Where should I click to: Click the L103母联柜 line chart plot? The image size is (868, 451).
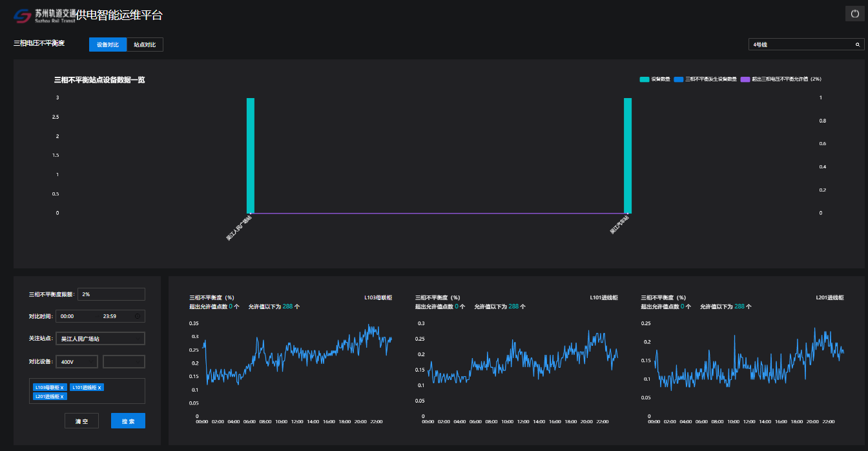tap(297, 369)
